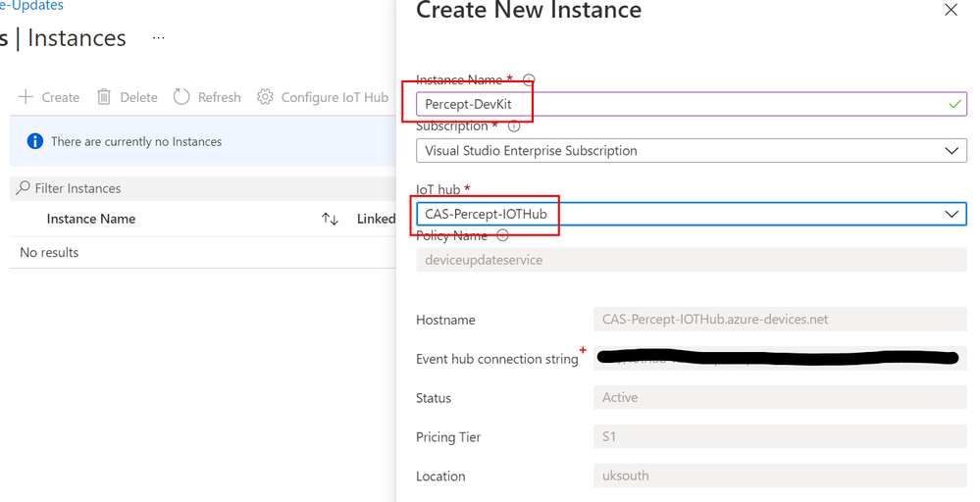Click the info icon beside Policy Name label
980x502 pixels.
point(502,235)
